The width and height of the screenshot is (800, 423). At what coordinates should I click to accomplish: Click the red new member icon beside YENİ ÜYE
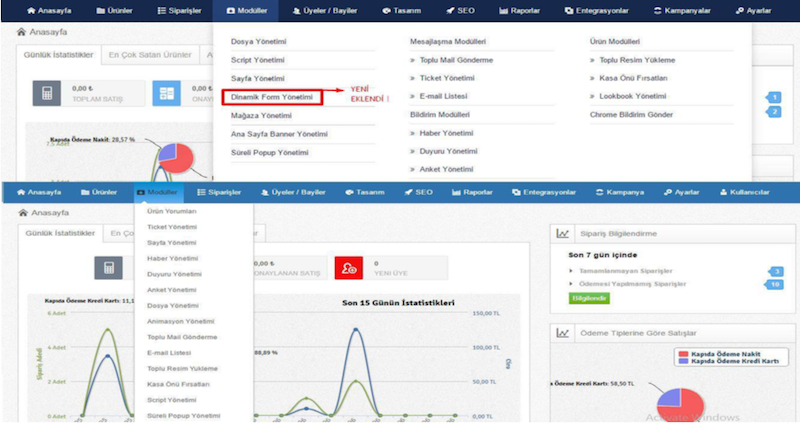coord(348,268)
